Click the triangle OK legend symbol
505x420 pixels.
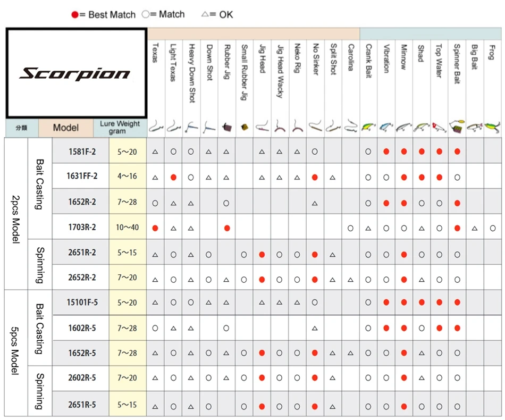(x=205, y=14)
